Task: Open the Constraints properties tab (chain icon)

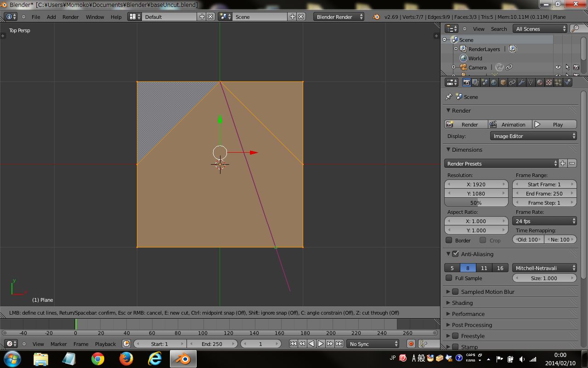Action: tap(512, 82)
